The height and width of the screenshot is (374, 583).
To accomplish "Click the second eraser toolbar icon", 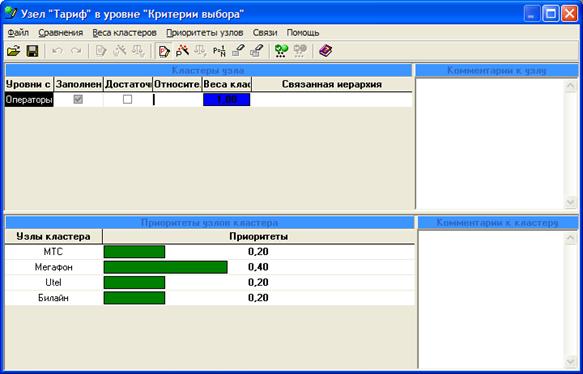I will 257,51.
